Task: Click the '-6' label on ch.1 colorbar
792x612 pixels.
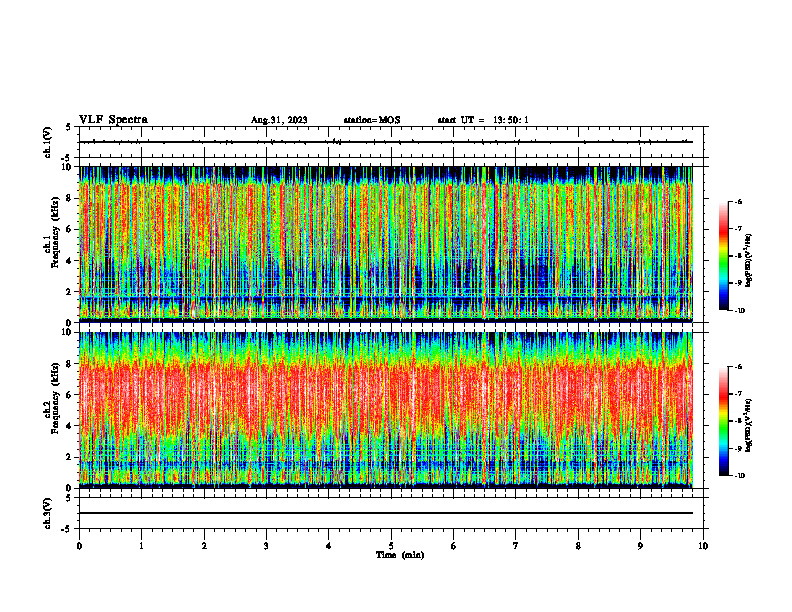Action: click(x=738, y=201)
